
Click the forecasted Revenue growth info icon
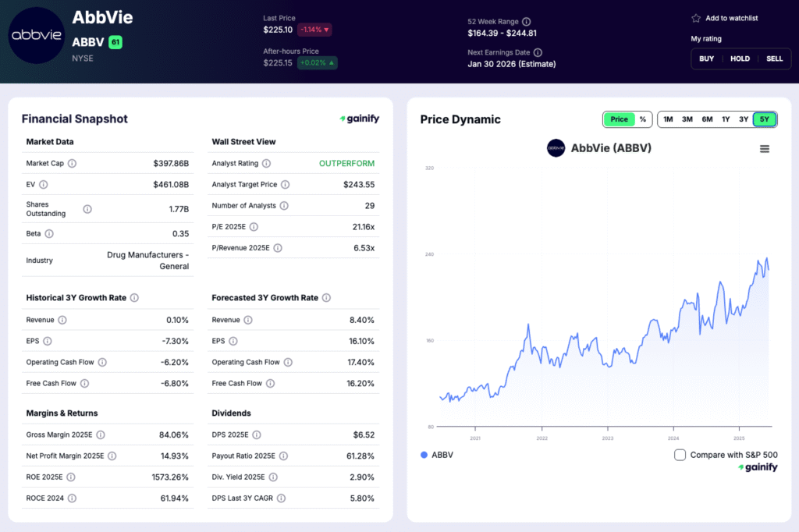(248, 320)
